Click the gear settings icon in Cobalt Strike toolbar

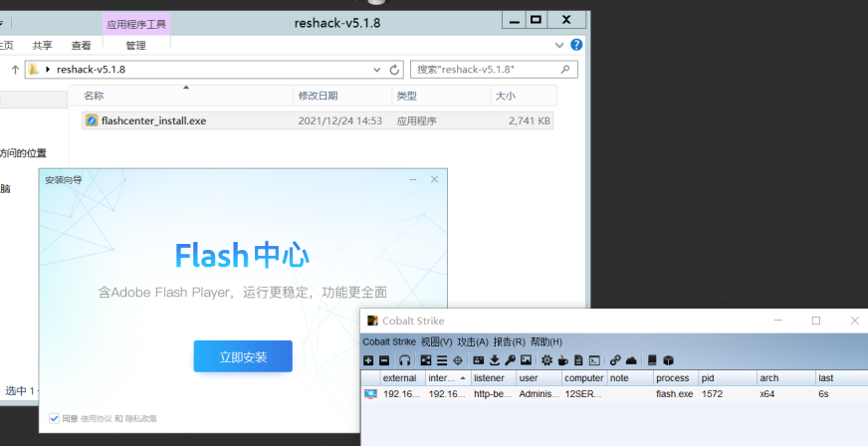coord(546,359)
